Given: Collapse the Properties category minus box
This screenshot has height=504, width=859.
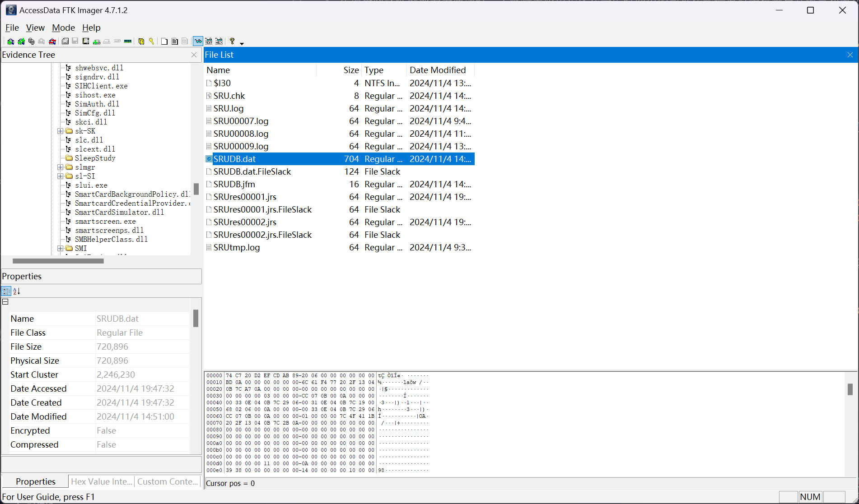Looking at the screenshot, I should tap(5, 302).
